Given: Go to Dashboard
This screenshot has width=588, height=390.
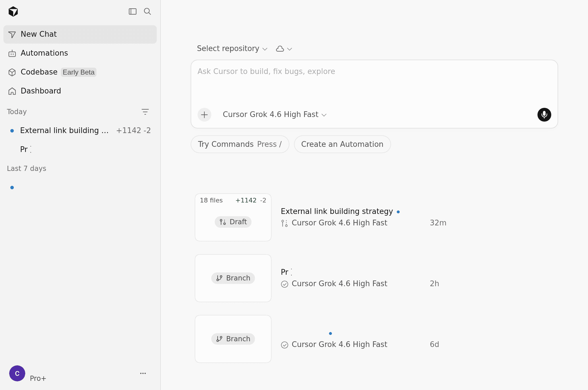Looking at the screenshot, I should point(80,91).
